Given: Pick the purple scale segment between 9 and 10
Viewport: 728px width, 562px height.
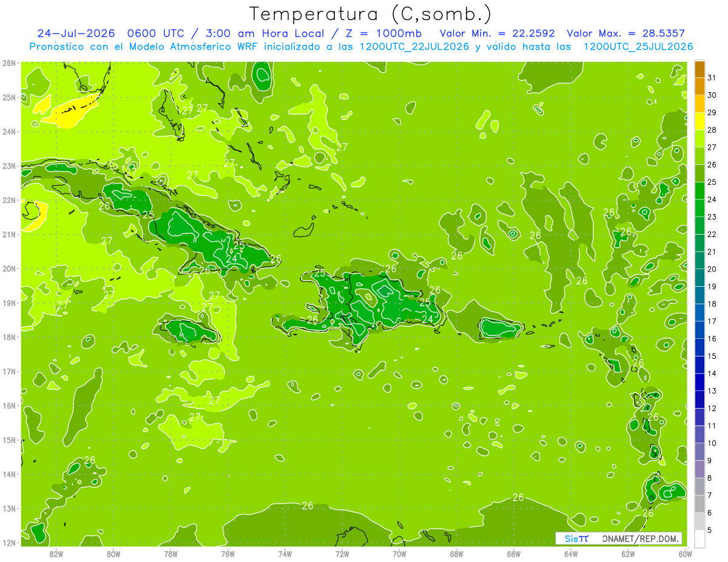Looking at the screenshot, I should pos(699,452).
